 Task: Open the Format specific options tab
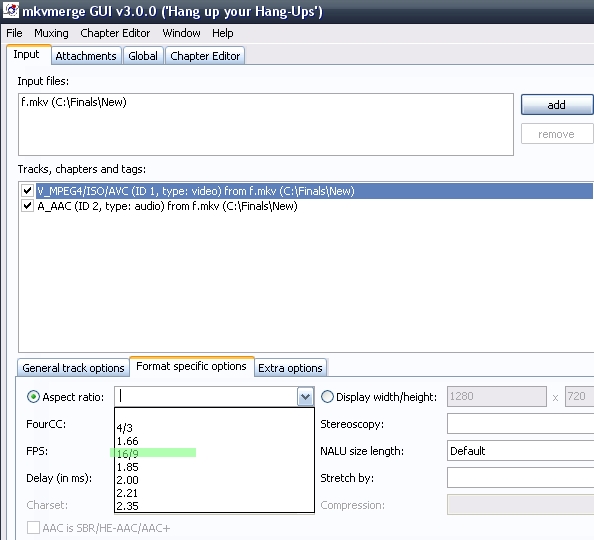tap(191, 366)
